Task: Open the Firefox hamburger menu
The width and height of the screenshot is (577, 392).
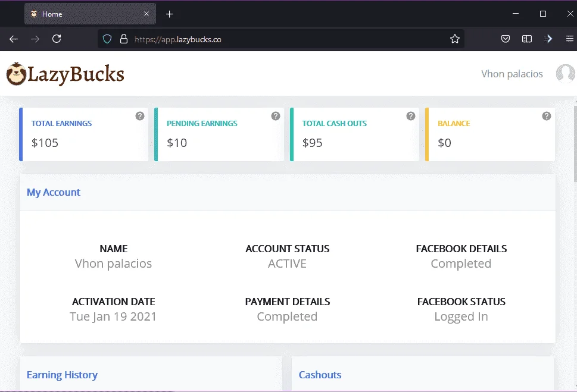Action: pyautogui.click(x=570, y=39)
